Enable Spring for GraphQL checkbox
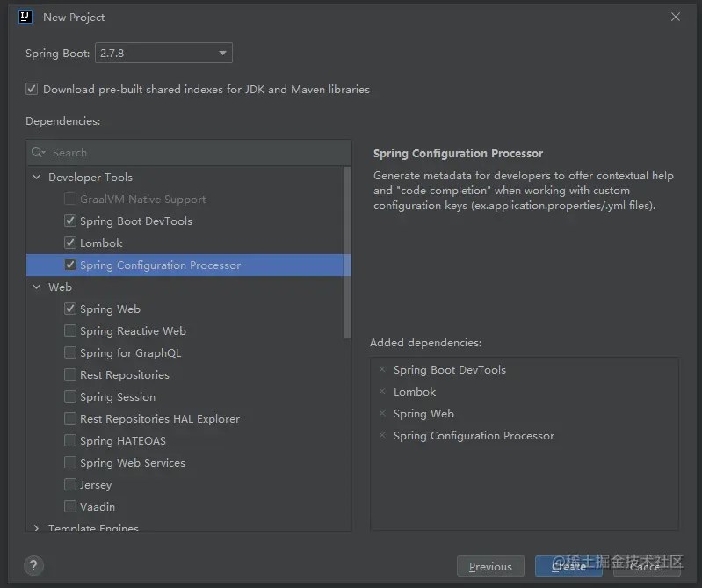 [69, 352]
